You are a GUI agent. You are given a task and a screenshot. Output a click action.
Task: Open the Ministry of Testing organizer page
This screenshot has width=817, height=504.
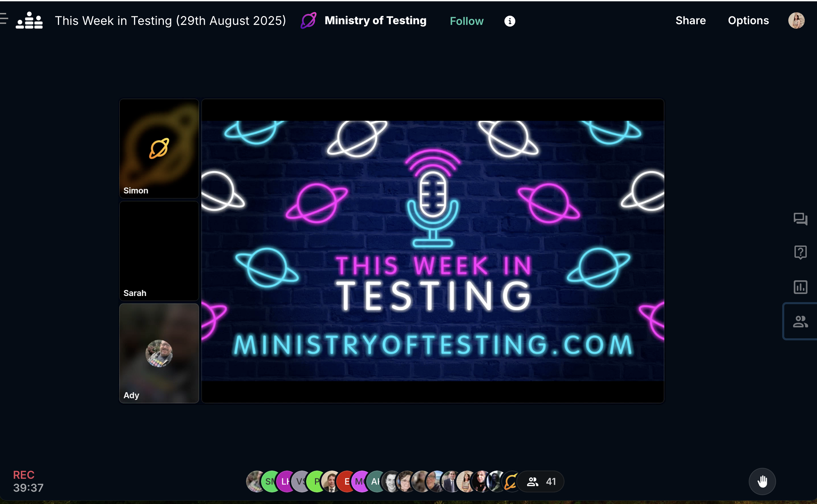375,20
